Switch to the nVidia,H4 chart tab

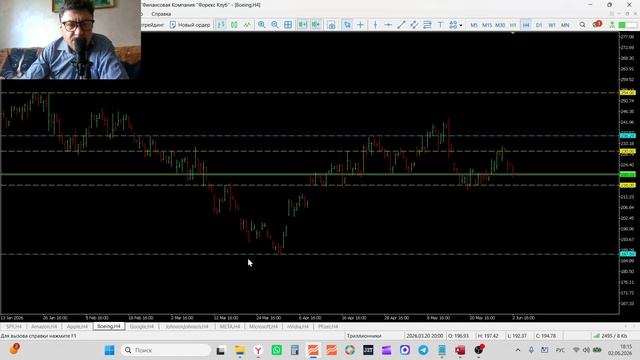[298, 327]
